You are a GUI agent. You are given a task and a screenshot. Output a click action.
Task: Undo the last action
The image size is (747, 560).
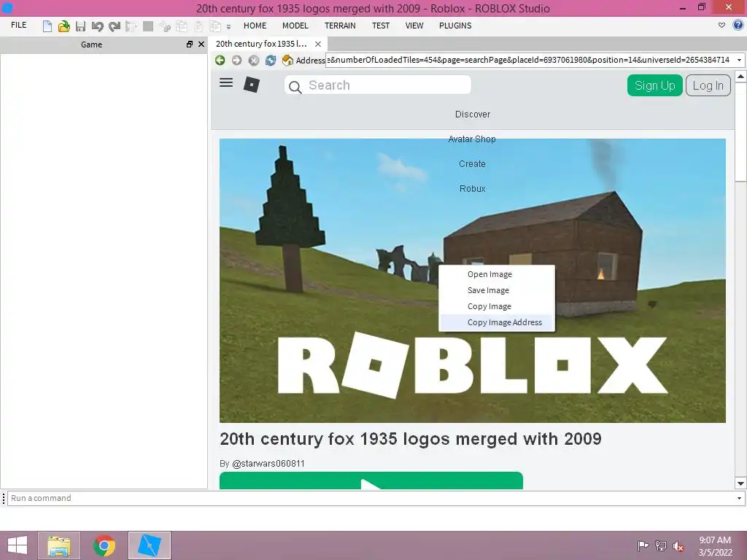97,26
